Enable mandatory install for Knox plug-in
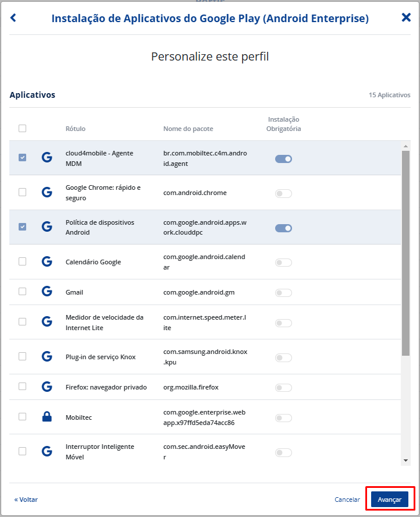 pos(284,357)
